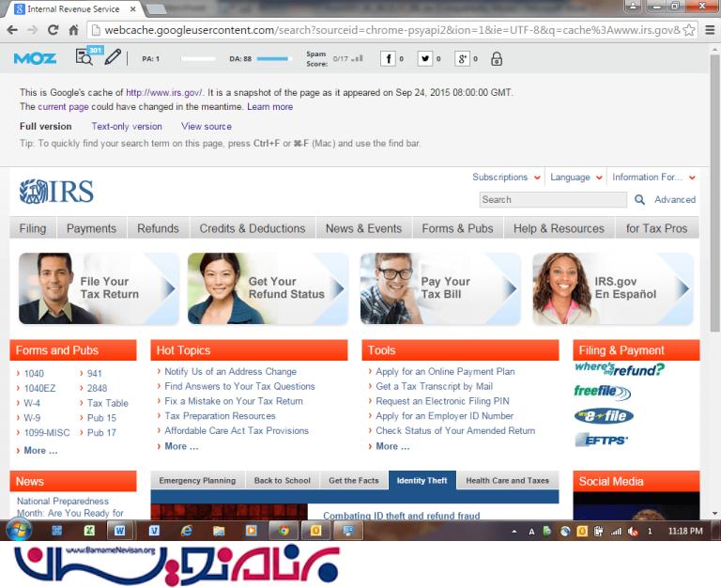This screenshot has width=721, height=588.
Task: Click the browser forward arrow
Action: click(32, 30)
